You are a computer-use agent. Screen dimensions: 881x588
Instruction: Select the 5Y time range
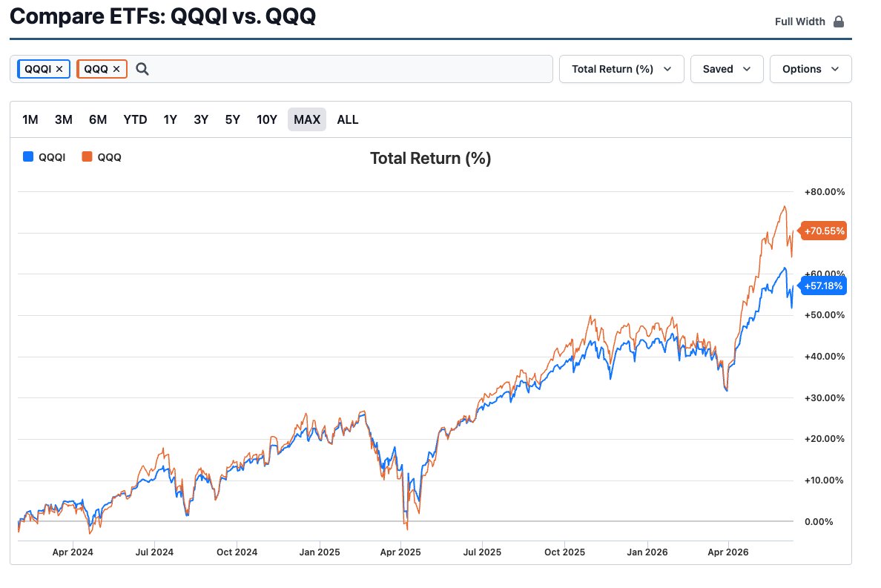click(233, 119)
